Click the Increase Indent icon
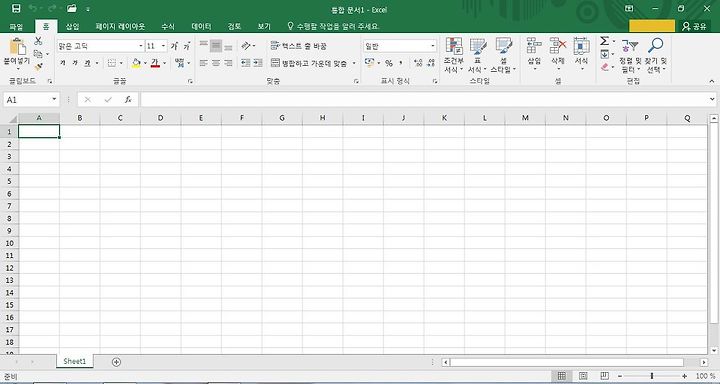The image size is (720, 384). click(x=258, y=63)
